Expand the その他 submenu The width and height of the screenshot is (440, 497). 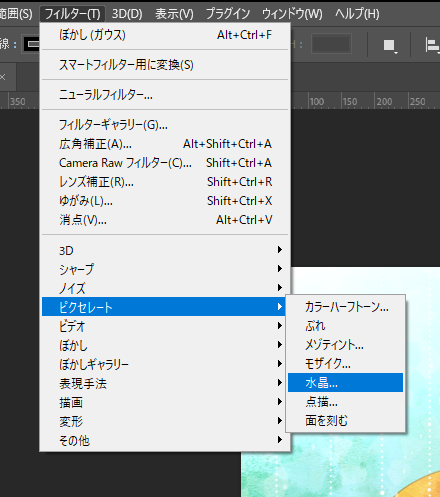click(165, 440)
